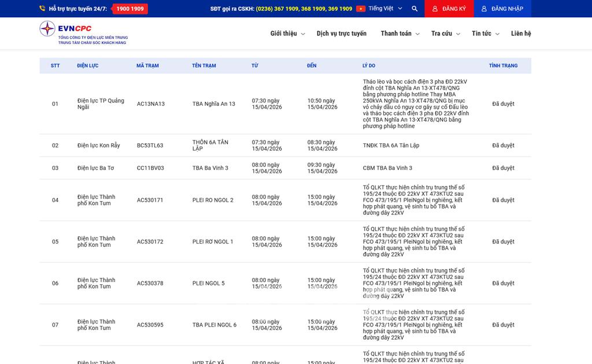Click the TÌNH TRẠNG column header
The width and height of the screenshot is (592, 364).
coord(503,66)
